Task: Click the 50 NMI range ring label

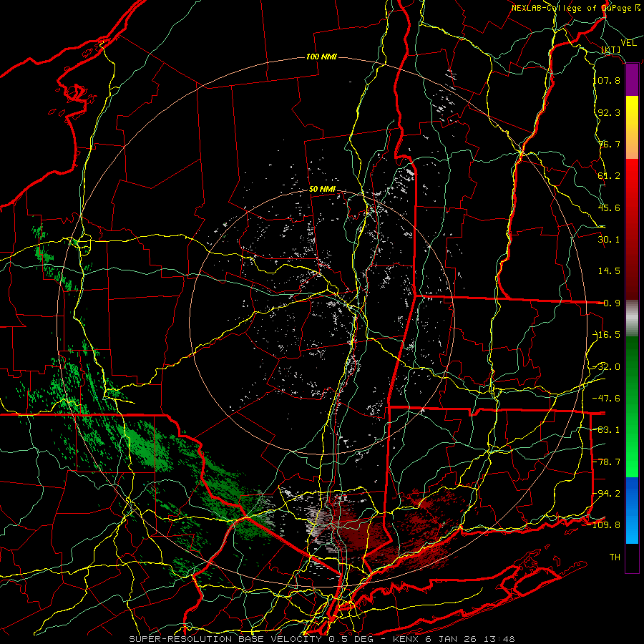Action: pyautogui.click(x=323, y=190)
